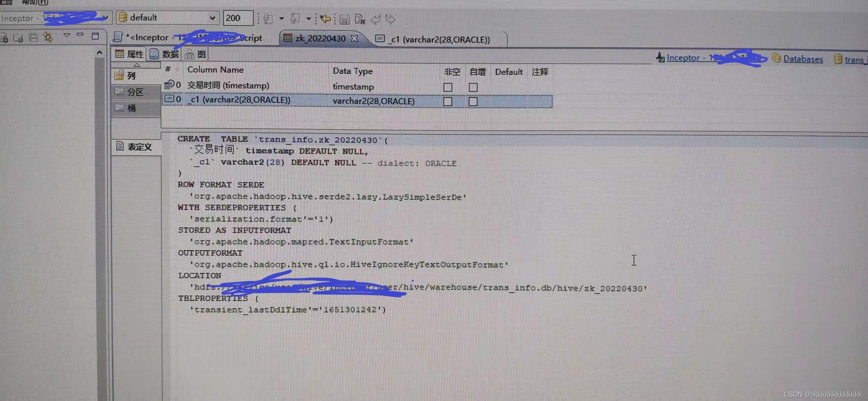Toggle 非空 checkbox for 交易时间 column
The image size is (868, 401).
448,87
